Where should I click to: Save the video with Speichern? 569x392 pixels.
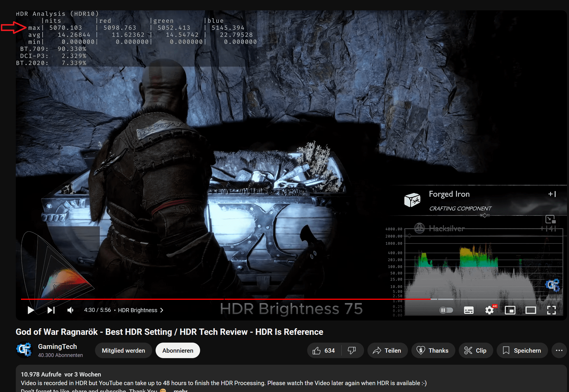522,350
